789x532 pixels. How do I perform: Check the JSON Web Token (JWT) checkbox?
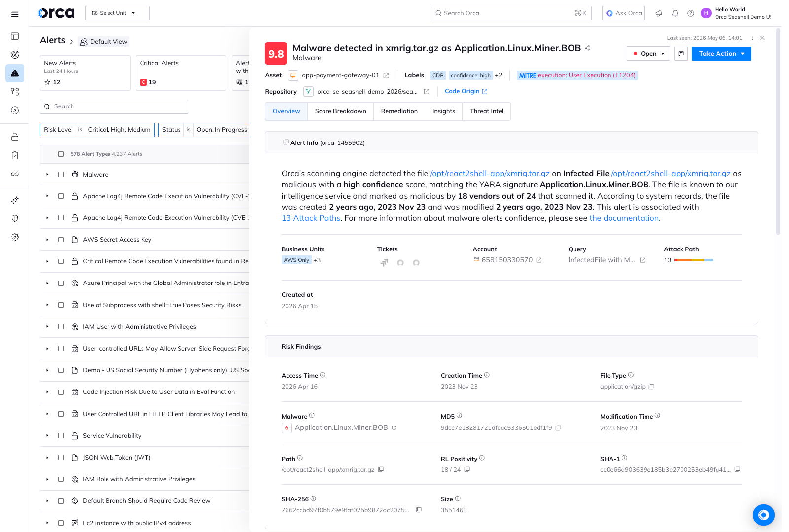coord(61,458)
